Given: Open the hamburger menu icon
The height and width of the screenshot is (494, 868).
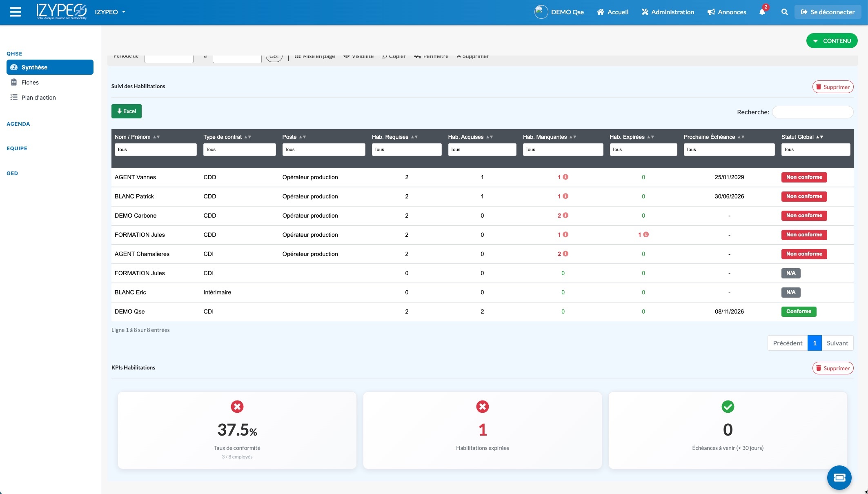Looking at the screenshot, I should coord(16,12).
